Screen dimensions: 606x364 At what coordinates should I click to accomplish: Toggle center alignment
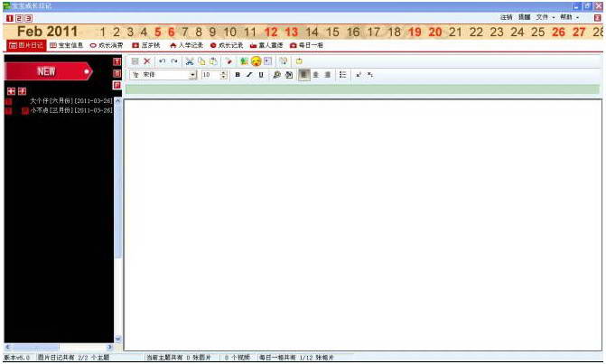[316, 75]
